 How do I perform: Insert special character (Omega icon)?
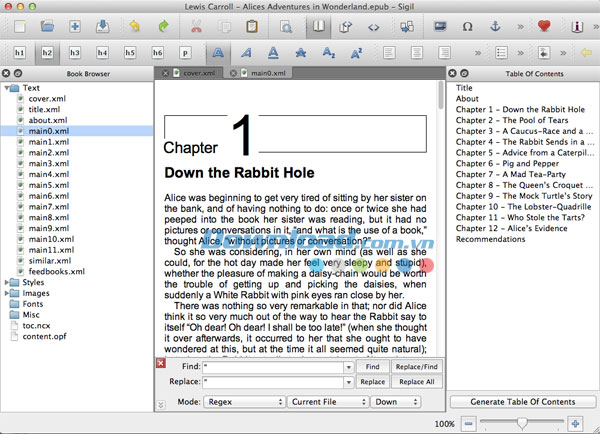tap(468, 25)
